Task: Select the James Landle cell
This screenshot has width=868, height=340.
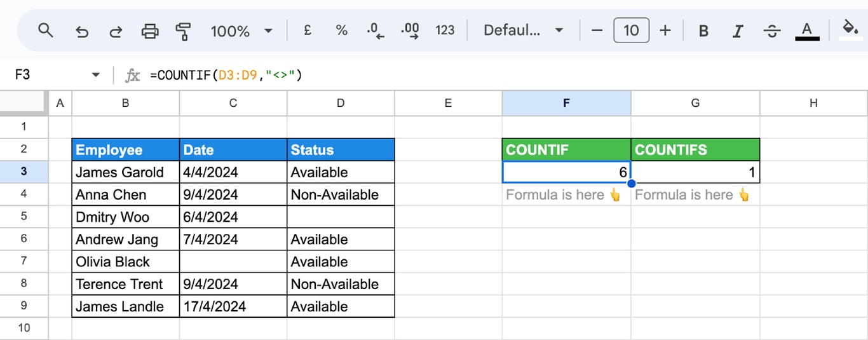Action: click(x=126, y=306)
